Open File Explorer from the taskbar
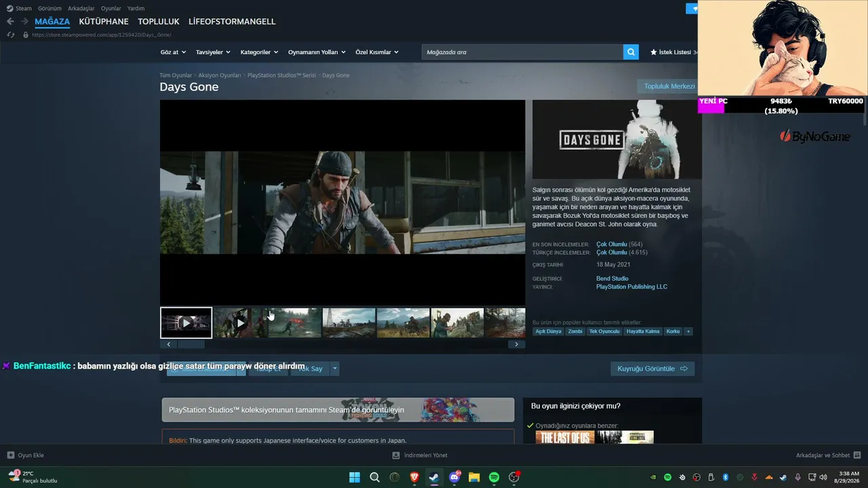This screenshot has height=488, width=868. coord(474,477)
